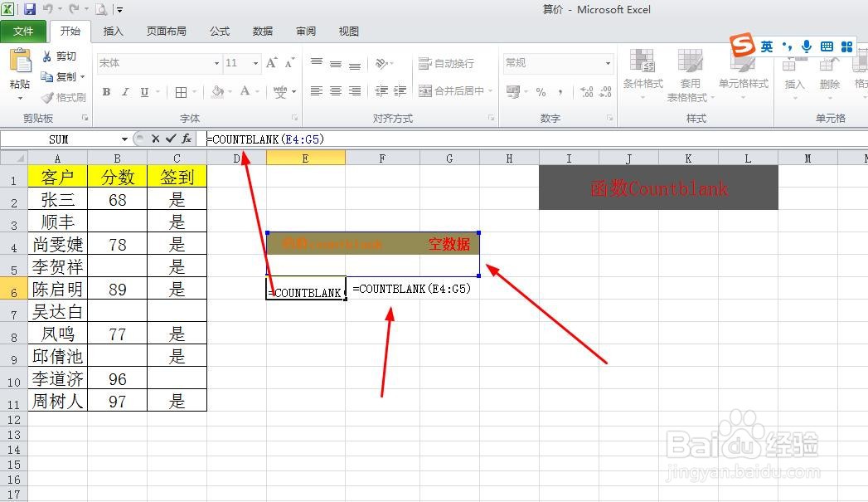Toggle Underline formatting
The height and width of the screenshot is (502, 868).
[144, 92]
